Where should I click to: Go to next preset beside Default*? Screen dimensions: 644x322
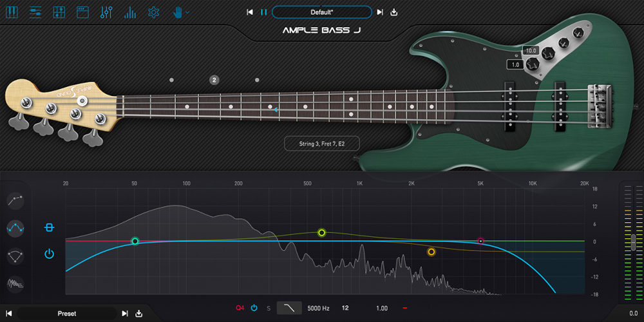pos(380,12)
